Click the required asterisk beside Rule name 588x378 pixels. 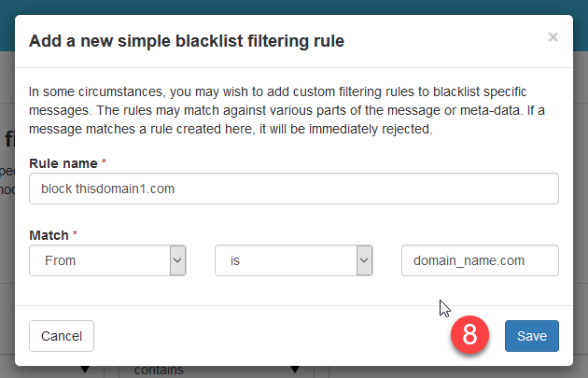point(104,163)
